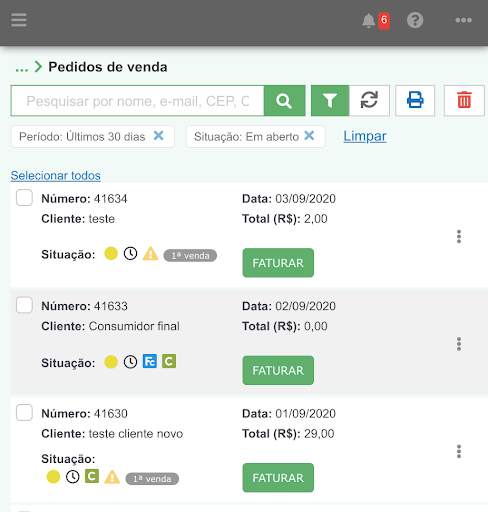This screenshot has height=512, width=488.
Task: Click the search field 'Pesquisar por nome'
Action: 137,101
